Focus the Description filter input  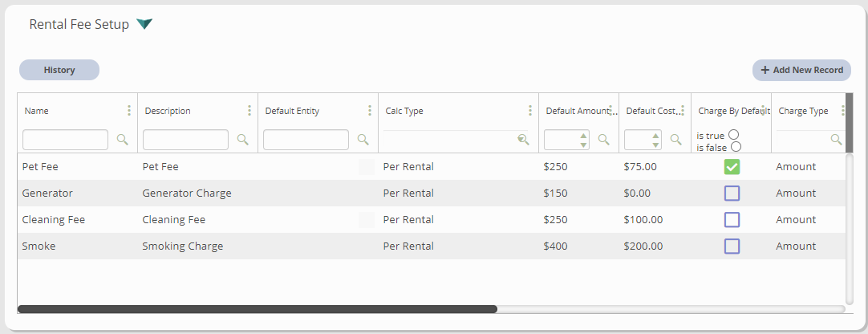(x=185, y=140)
